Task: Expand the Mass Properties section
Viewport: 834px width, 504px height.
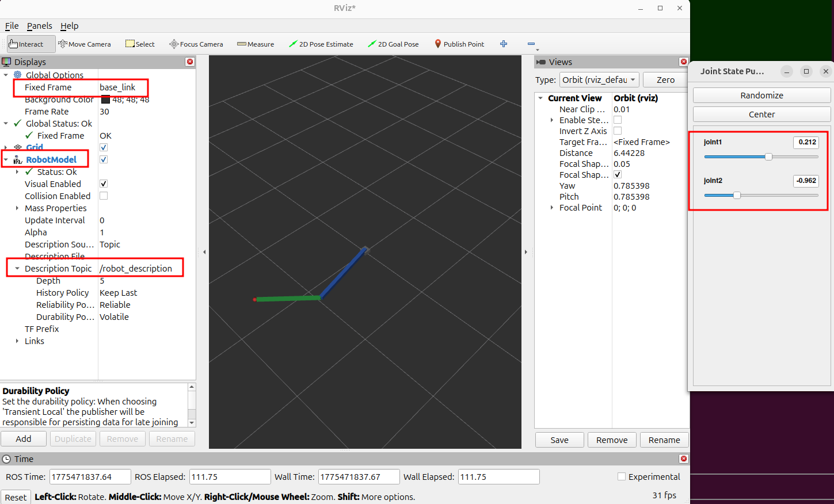Action: [17, 208]
